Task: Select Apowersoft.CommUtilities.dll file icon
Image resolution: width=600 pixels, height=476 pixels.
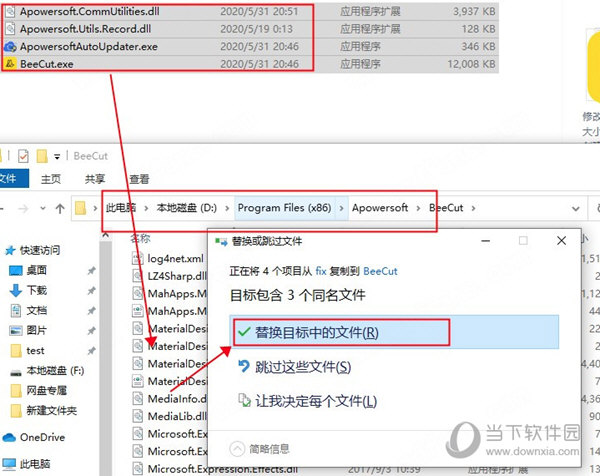Action: click(10, 11)
